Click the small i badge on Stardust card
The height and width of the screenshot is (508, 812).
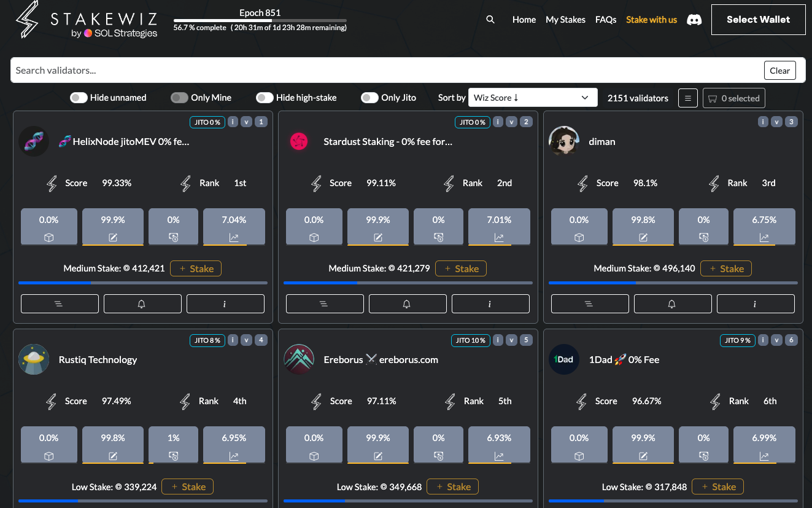[498, 122]
